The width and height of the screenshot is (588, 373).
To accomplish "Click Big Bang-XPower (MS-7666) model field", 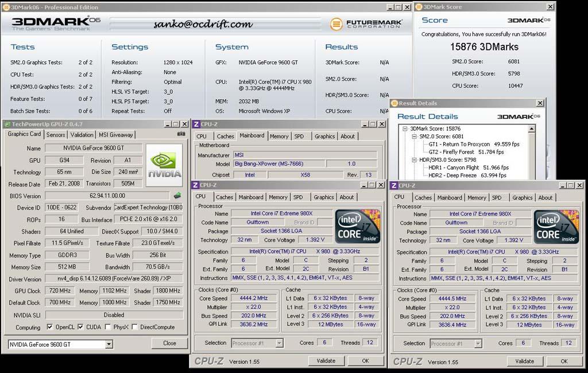I will tap(279, 164).
